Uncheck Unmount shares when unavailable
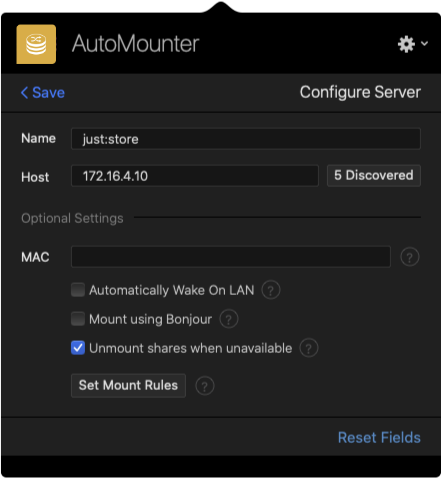 click(78, 348)
